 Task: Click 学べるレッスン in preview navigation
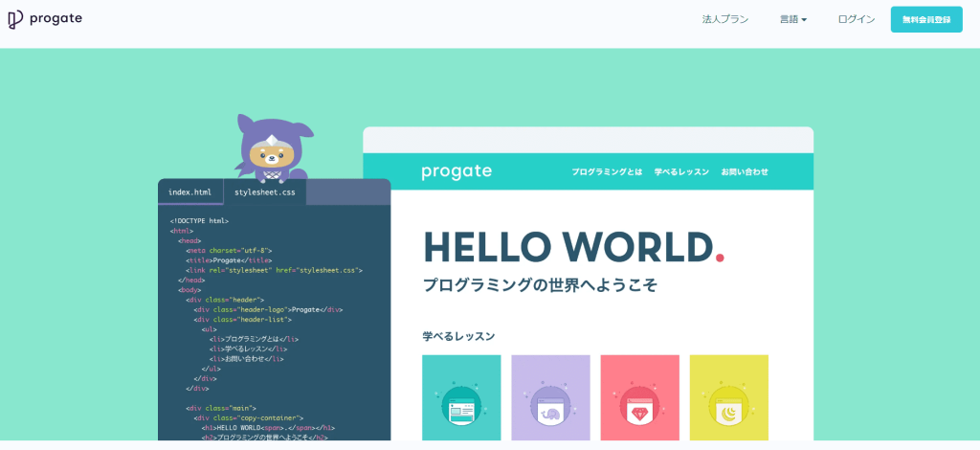[x=681, y=172]
